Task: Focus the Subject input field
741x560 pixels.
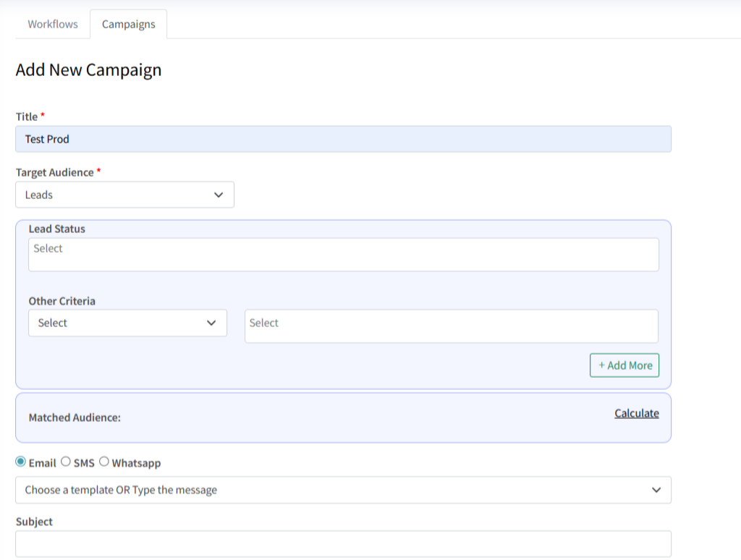Action: pyautogui.click(x=343, y=544)
